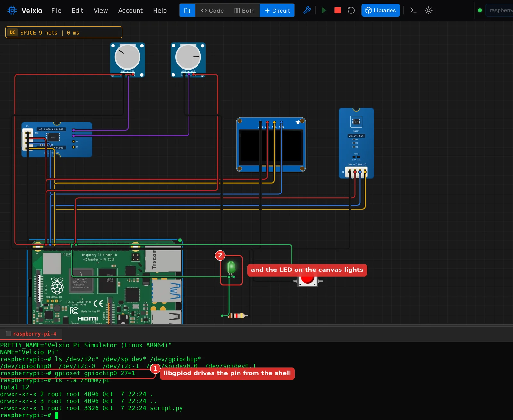
Task: Click the terminal prompt input cursor
Action: [57, 416]
